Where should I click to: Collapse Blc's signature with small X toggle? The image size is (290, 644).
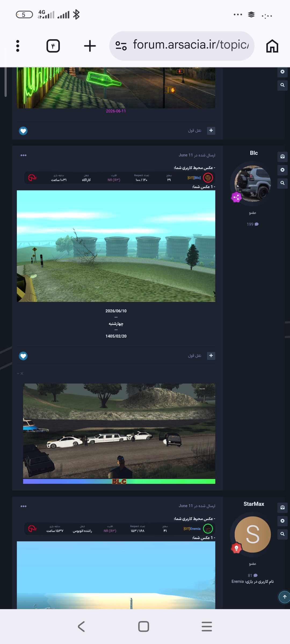[x=20, y=374]
